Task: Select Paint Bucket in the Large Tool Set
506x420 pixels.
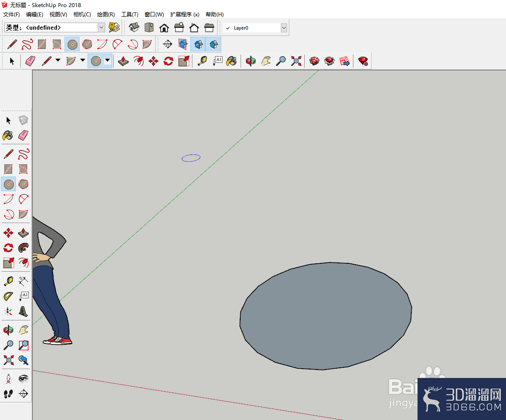Action: pyautogui.click(x=8, y=135)
